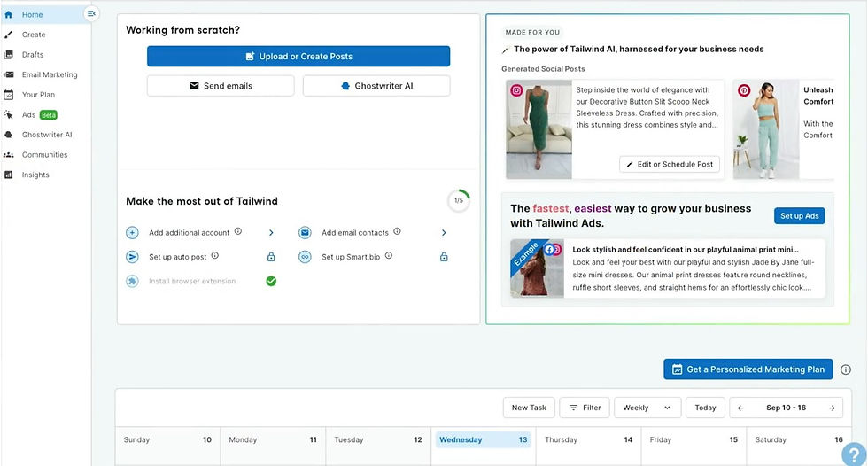Viewport: 868px width, 466px height.
Task: Open info for Add email contacts
Action: coord(397,231)
